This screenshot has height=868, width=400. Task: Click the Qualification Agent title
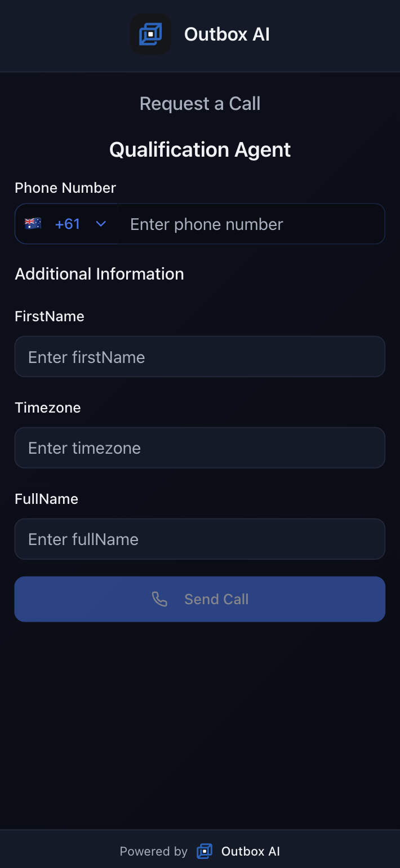coord(200,149)
